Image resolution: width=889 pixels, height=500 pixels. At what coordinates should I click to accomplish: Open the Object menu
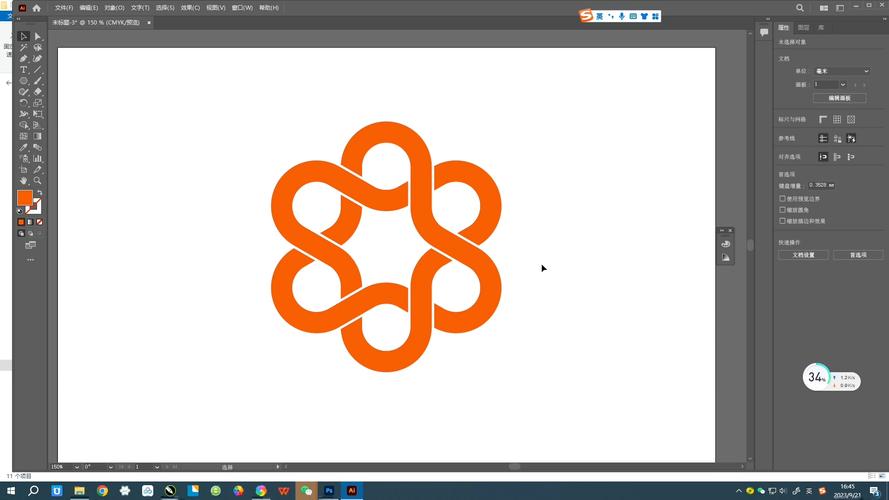pyautogui.click(x=114, y=8)
